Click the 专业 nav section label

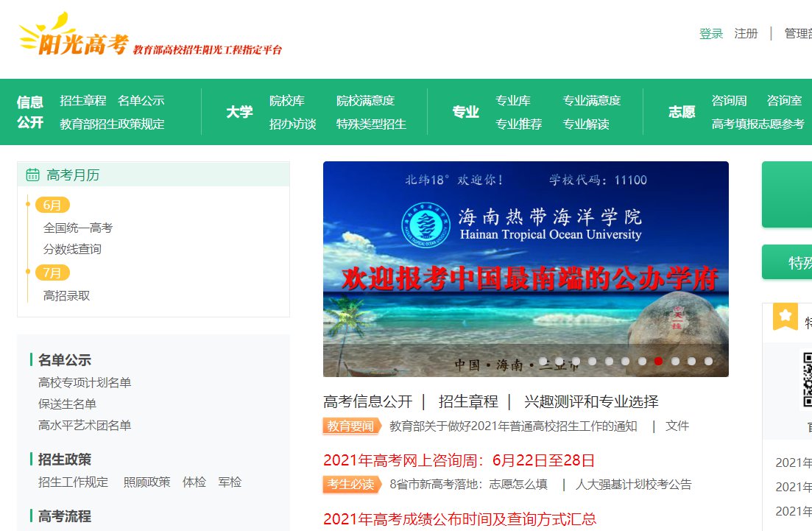coord(465,112)
